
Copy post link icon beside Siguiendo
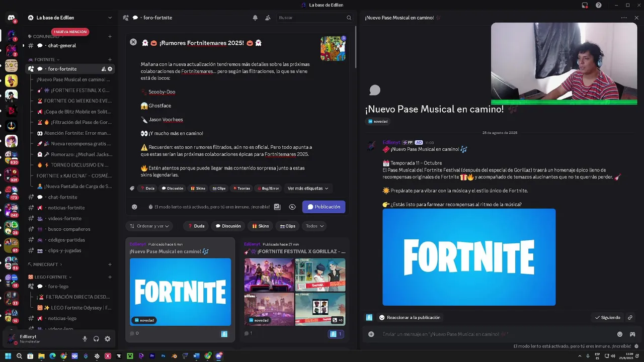(x=630, y=318)
